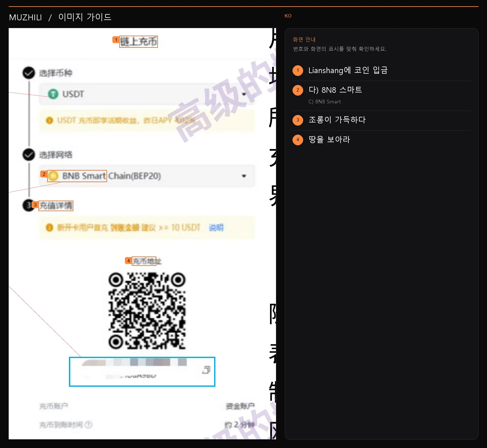
Task: Click the blurred deposit address text
Action: click(134, 369)
